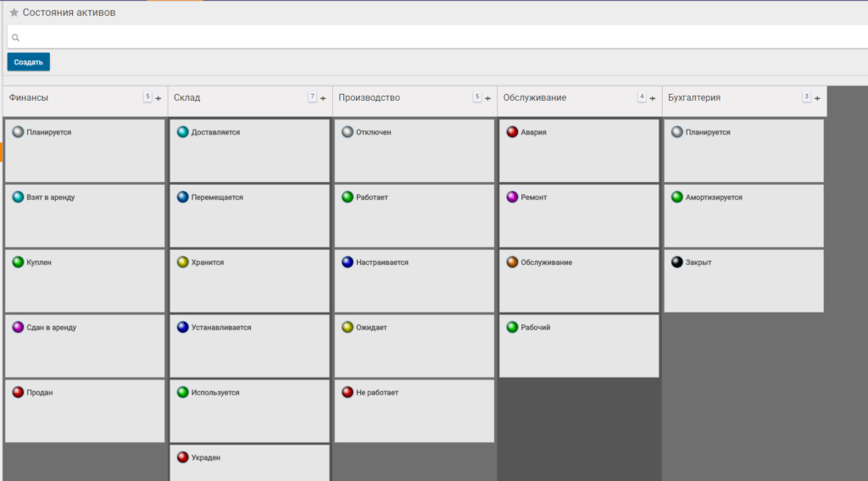Open the Хранится state card
This screenshot has height=481, width=868.
pos(250,281)
